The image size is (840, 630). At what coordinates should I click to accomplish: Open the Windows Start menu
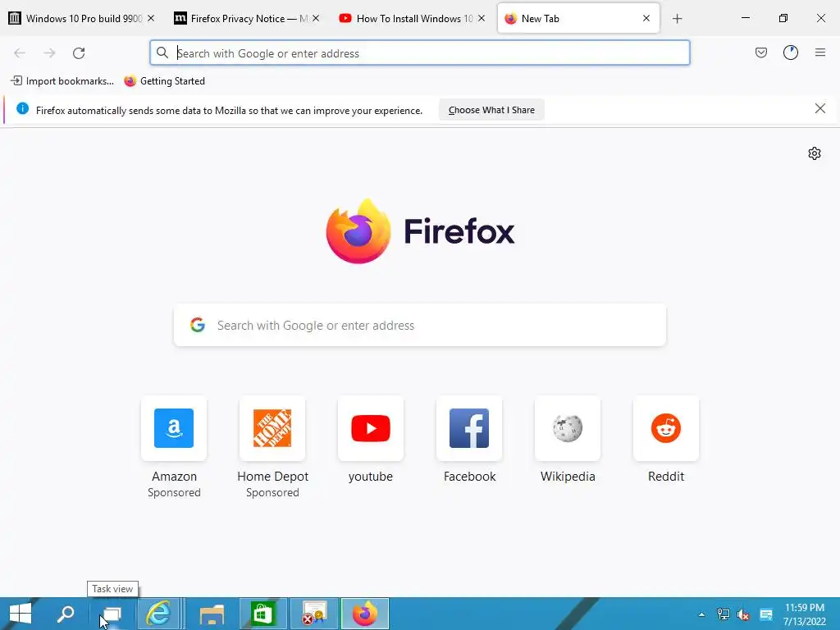[x=21, y=614]
